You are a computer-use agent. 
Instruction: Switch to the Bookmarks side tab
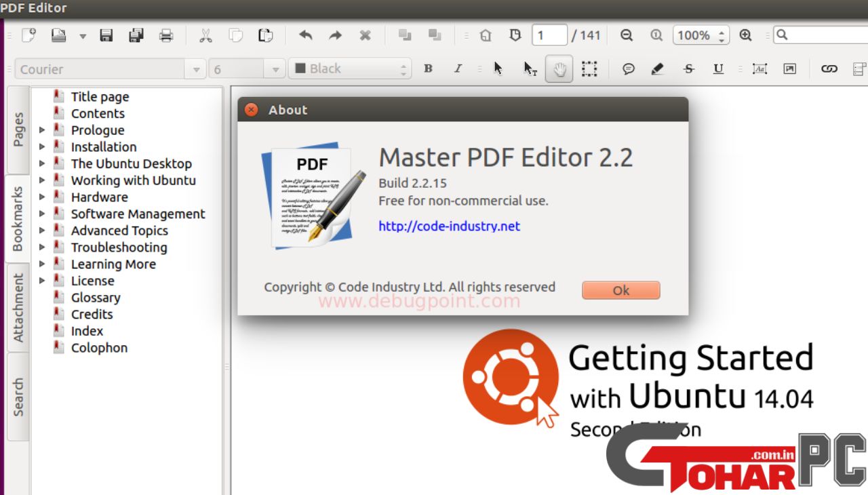point(18,219)
